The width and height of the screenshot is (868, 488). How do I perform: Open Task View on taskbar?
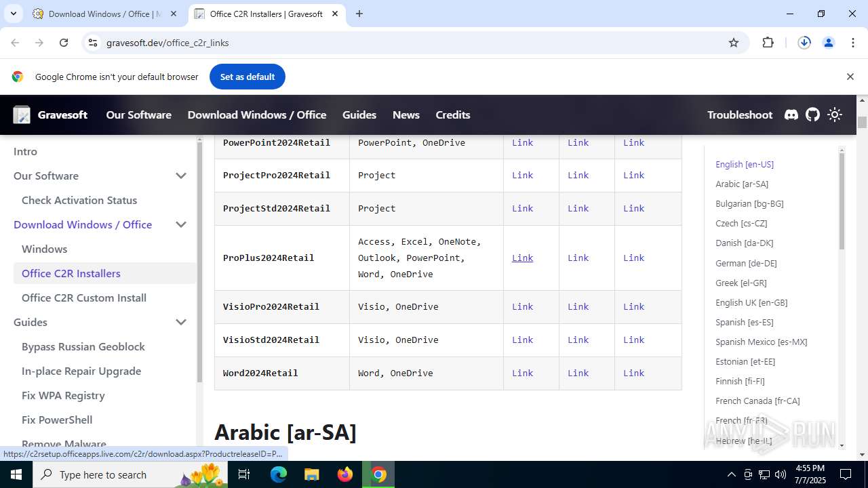pyautogui.click(x=244, y=474)
